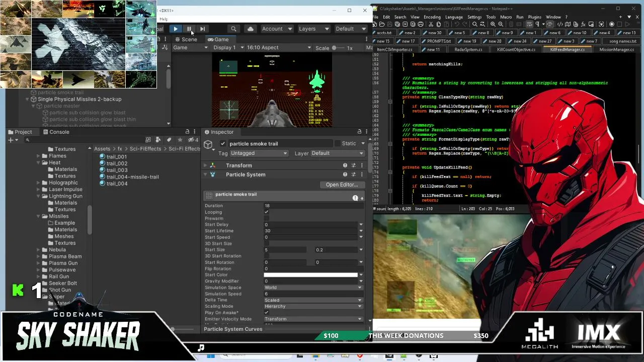Expand the Flames folder
The height and width of the screenshot is (362, 644).
[x=38, y=156]
